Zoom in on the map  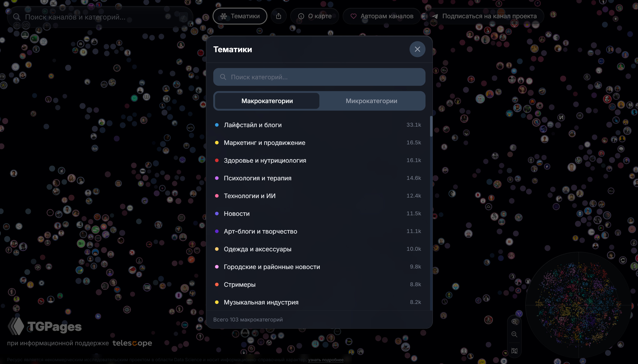coord(514,322)
